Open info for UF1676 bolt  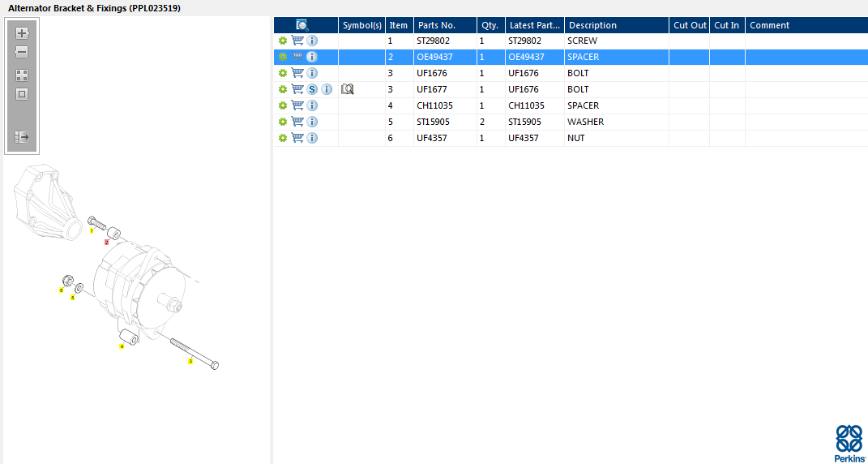click(x=312, y=73)
